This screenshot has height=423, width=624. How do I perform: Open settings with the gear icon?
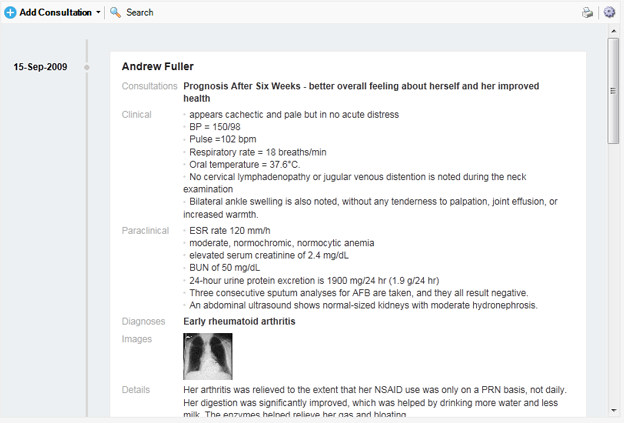(x=609, y=12)
